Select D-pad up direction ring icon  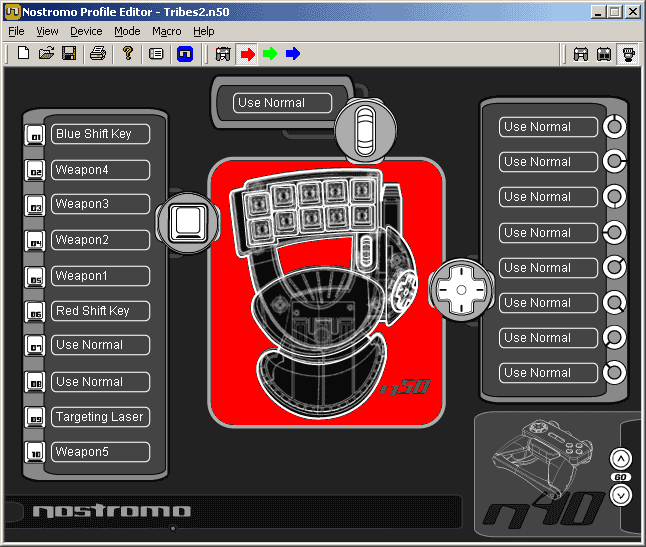click(x=614, y=126)
